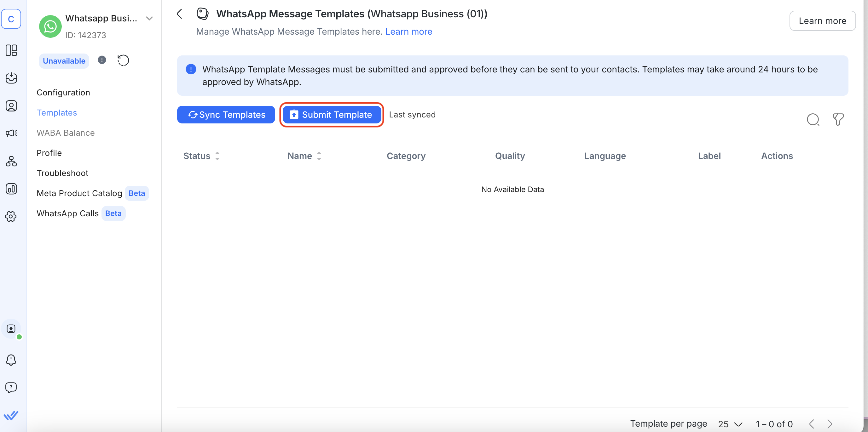Open the broadcasts megaphone icon
The image size is (868, 432).
pyautogui.click(x=11, y=133)
